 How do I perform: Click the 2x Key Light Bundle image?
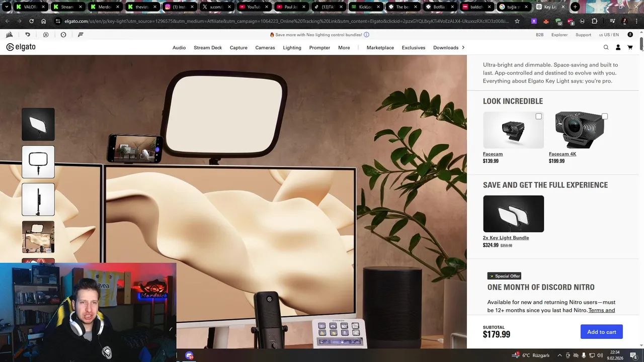click(x=513, y=214)
